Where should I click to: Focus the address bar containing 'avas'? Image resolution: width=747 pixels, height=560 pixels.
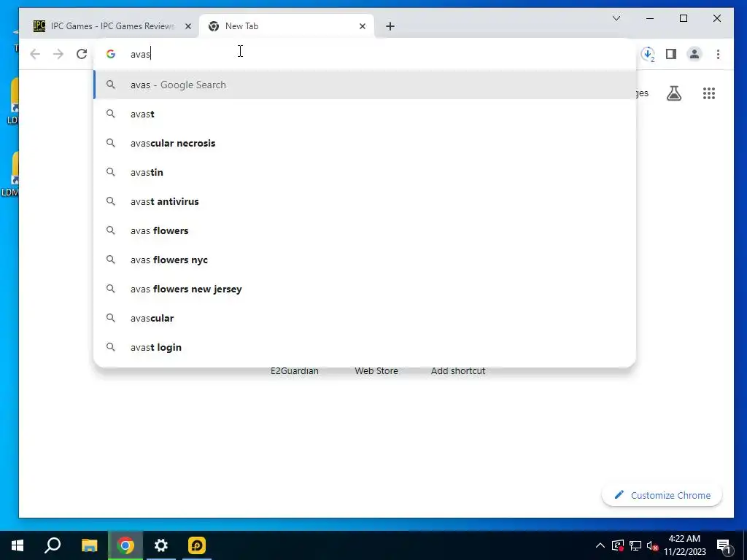coord(365,54)
